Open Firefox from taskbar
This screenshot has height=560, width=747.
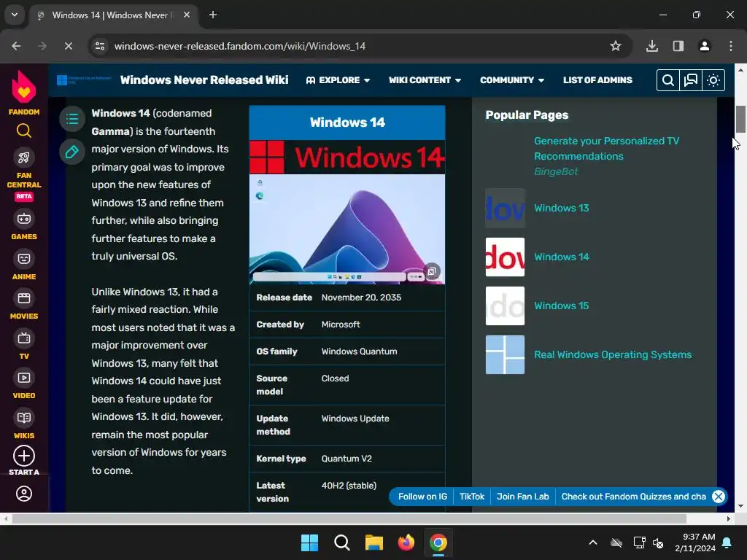pos(406,542)
